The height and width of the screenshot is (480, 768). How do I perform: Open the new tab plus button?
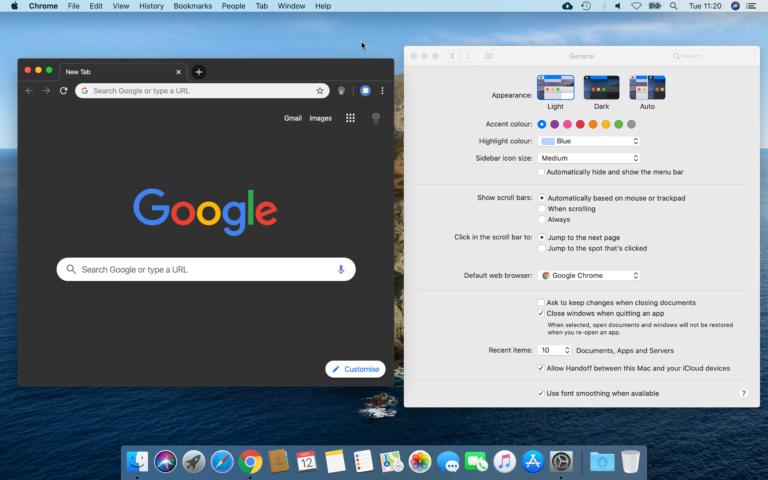click(x=198, y=72)
